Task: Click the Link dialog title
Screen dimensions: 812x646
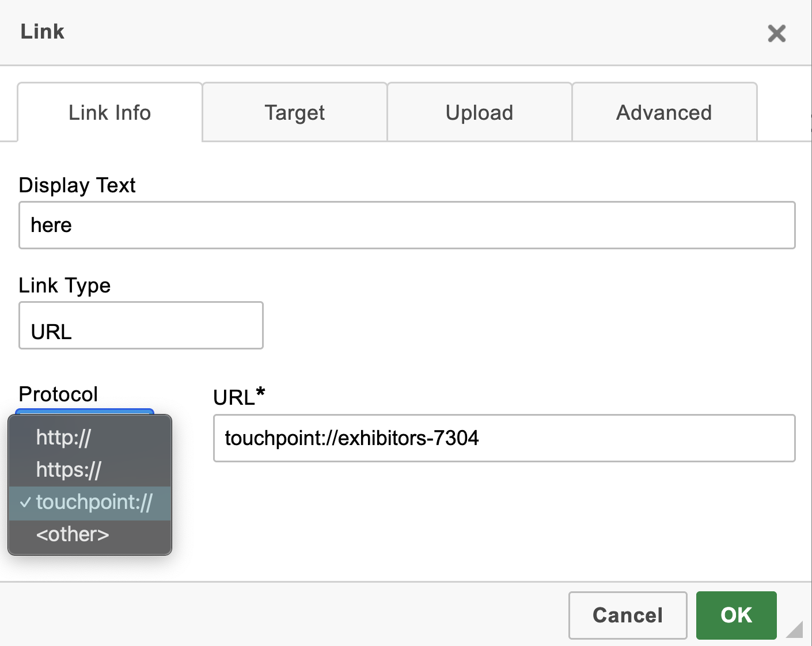Action: coord(43,32)
